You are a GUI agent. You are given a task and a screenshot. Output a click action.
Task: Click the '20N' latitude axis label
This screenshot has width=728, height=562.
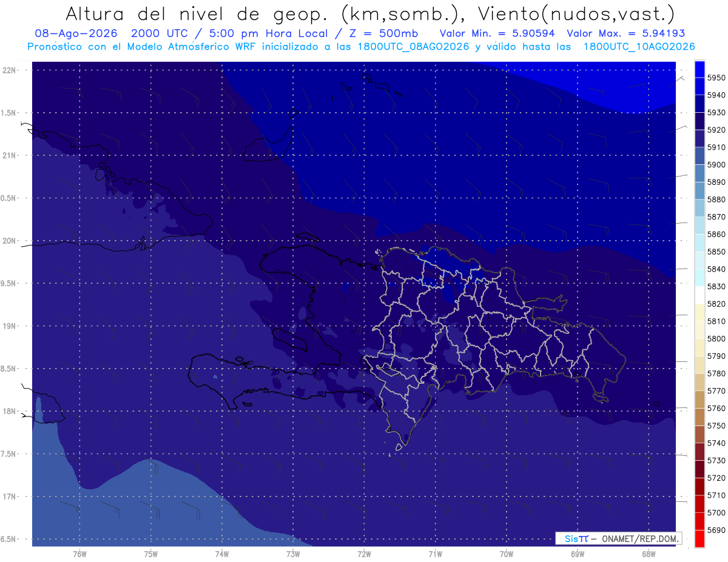pyautogui.click(x=8, y=241)
